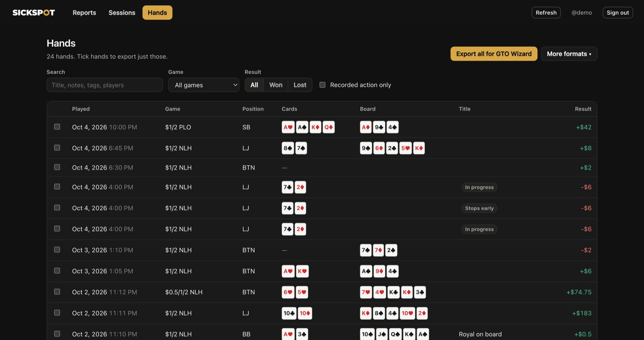This screenshot has height=340, width=644.
Task: Tick the Oct 3 1:10 PM hand checkbox
Action: [x=57, y=249]
